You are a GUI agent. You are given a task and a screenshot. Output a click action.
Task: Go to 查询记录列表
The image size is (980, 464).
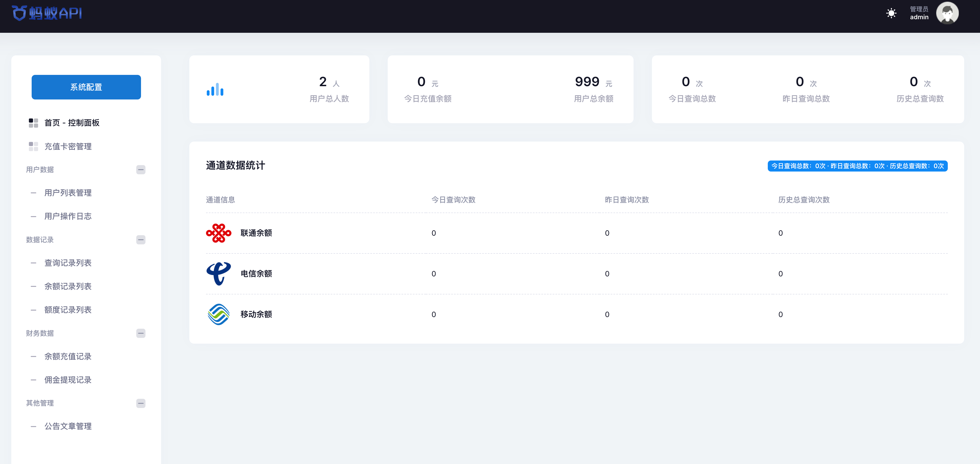point(68,263)
